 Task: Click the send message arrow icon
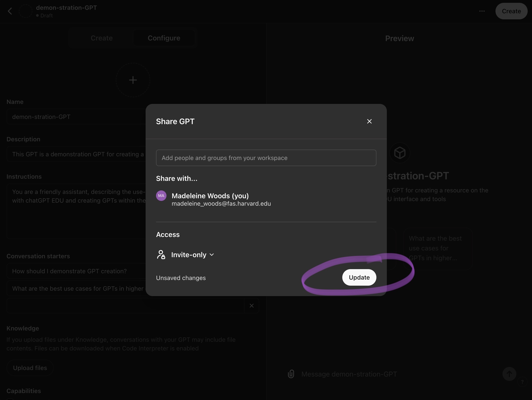(509, 374)
